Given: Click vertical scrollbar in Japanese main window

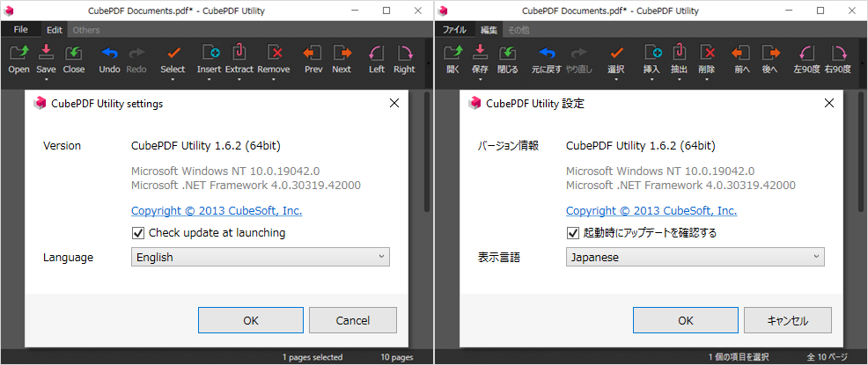Looking at the screenshot, I should coord(862,152).
